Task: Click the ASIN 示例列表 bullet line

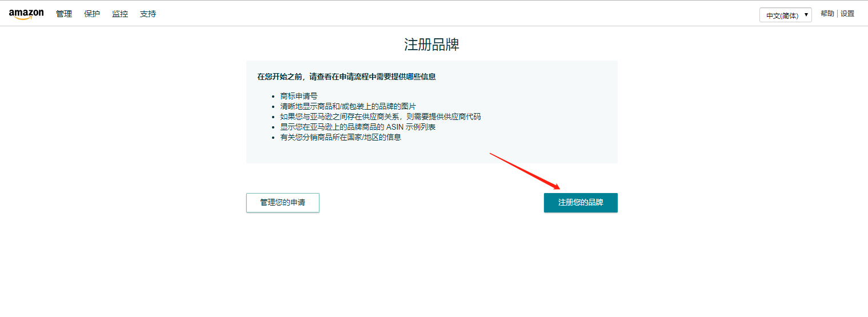Action: (x=358, y=127)
